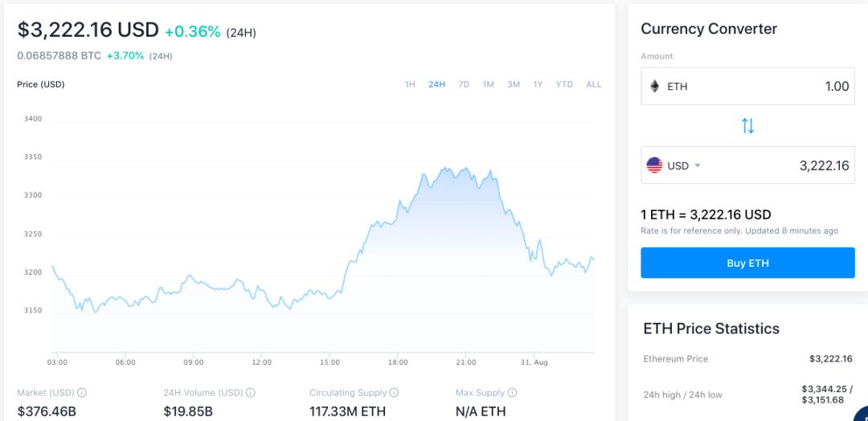Click info icon next to Market (USD)
This screenshot has width=868, height=421.
pos(82,393)
